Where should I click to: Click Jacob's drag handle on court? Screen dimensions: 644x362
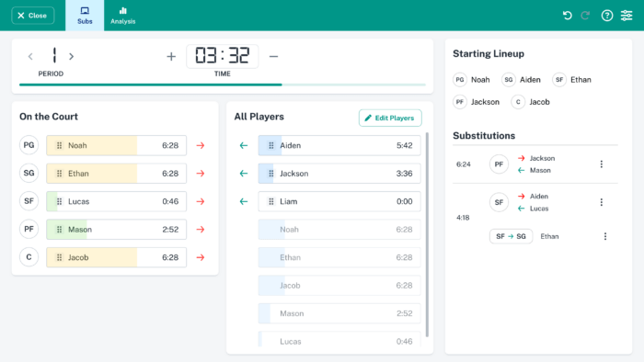[x=59, y=257]
